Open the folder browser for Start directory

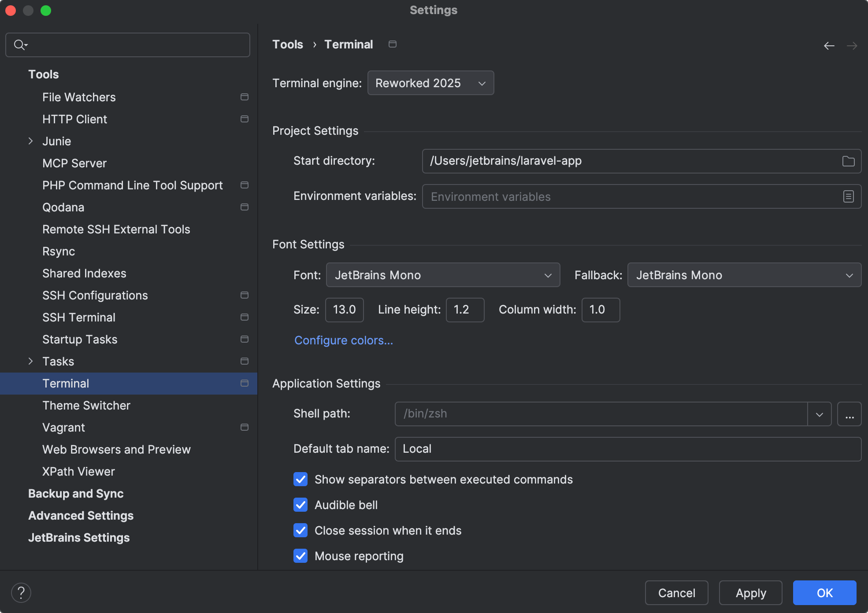(x=848, y=161)
